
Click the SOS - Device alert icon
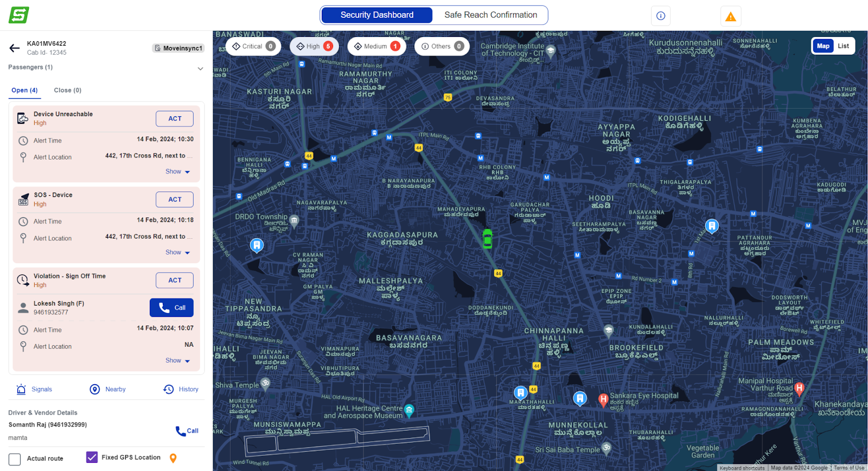pyautogui.click(x=23, y=199)
